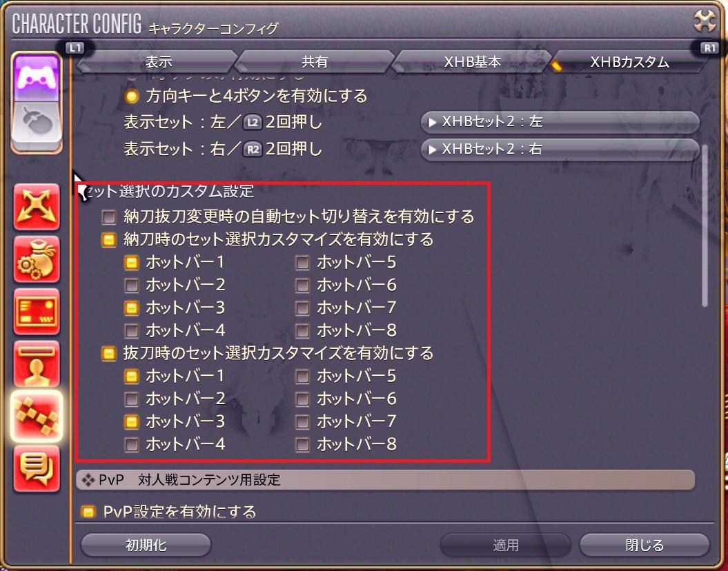Switch to the 共有 tab

(x=315, y=61)
